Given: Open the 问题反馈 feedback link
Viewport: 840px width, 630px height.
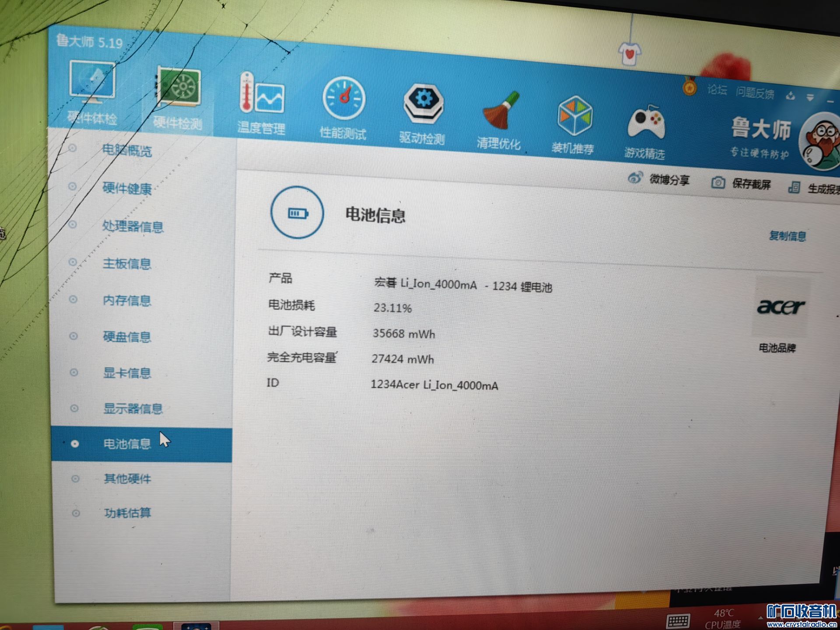Looking at the screenshot, I should 755,93.
